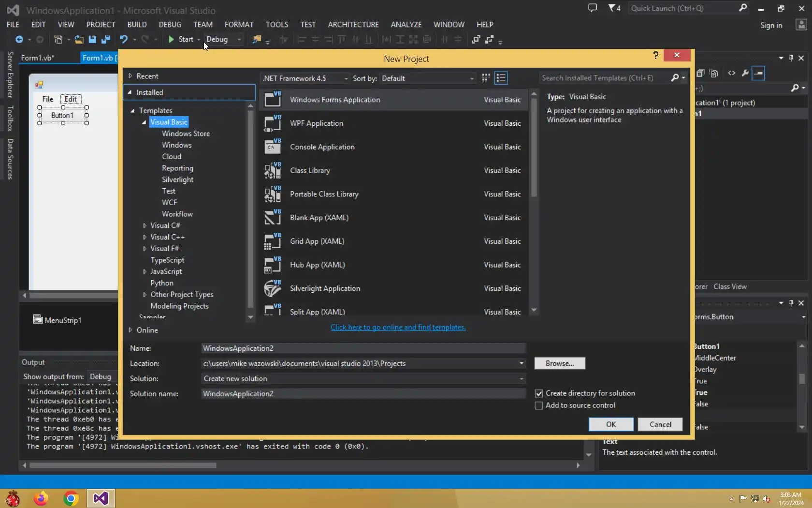Viewport: 812px width, 508px height.
Task: Click the Undo arrow in the toolbar
Action: (124, 39)
